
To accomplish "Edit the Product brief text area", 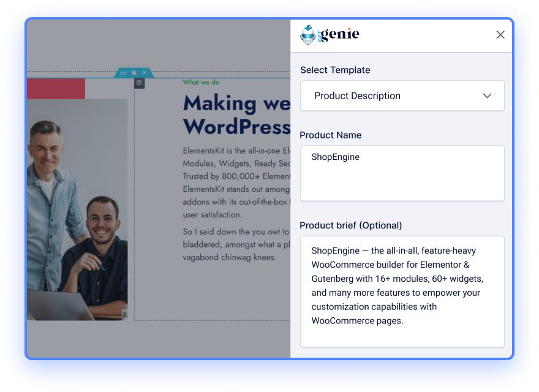I will pyautogui.click(x=402, y=292).
